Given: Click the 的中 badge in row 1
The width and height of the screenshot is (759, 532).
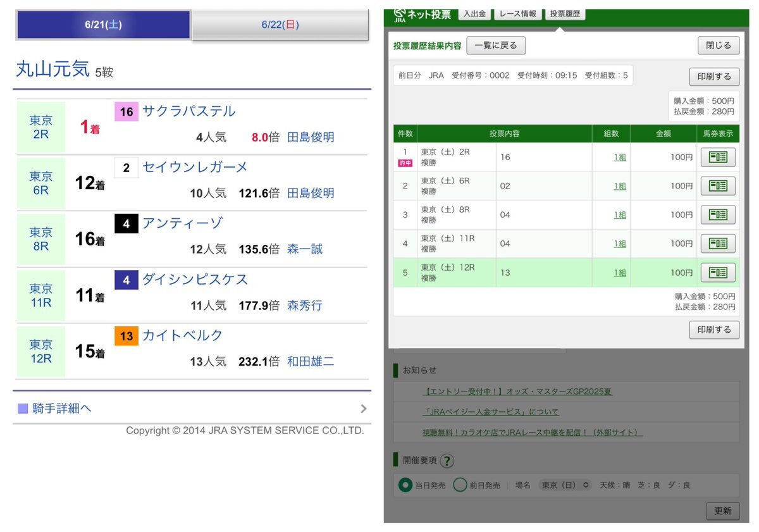Looking at the screenshot, I should click(405, 163).
